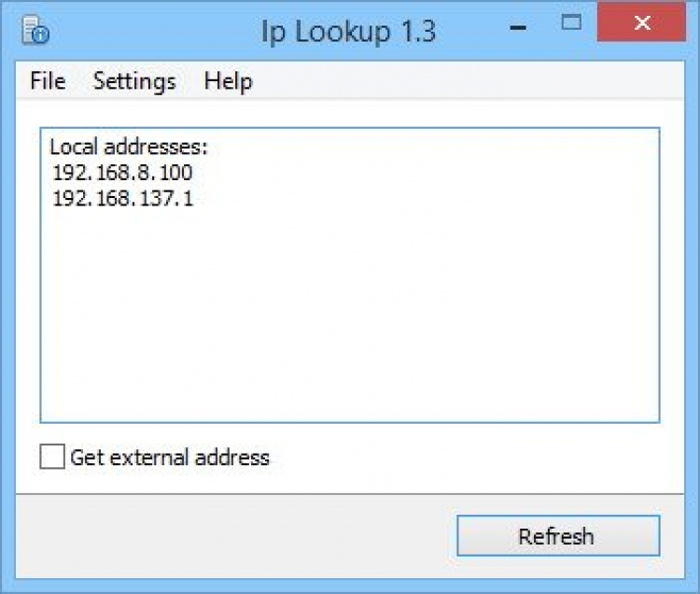Place cursor at end of 192.168.137.1
Viewport: 700px width, 594px height.
tap(195, 199)
